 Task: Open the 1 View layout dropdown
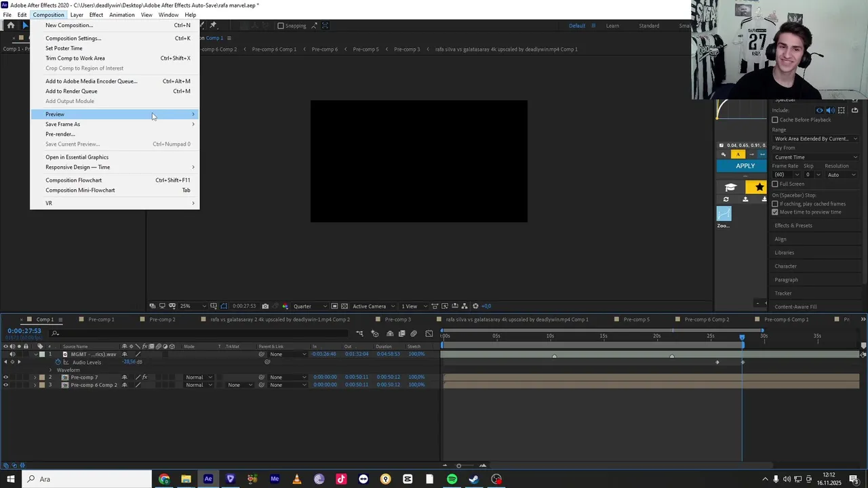click(413, 306)
